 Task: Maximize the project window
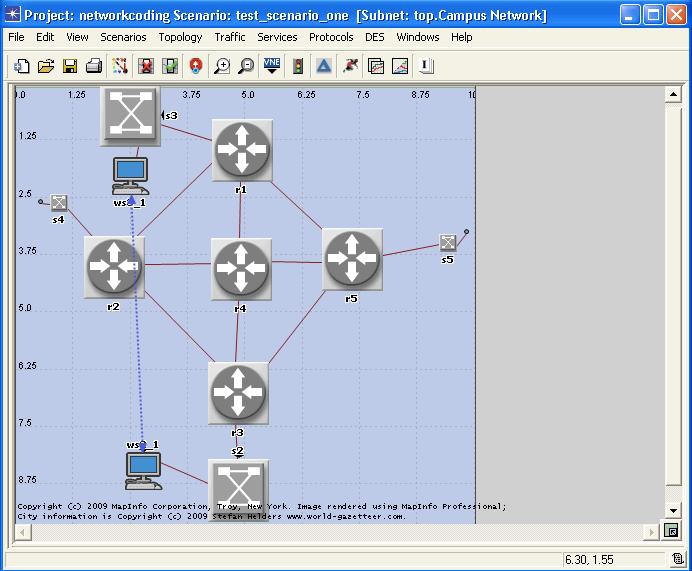[653, 15]
